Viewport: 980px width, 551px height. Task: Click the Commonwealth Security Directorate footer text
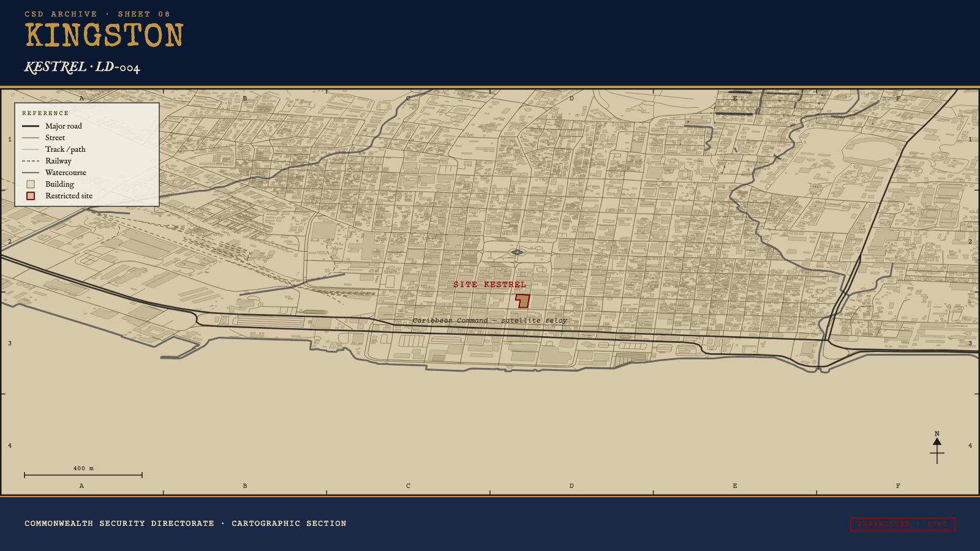(186, 523)
